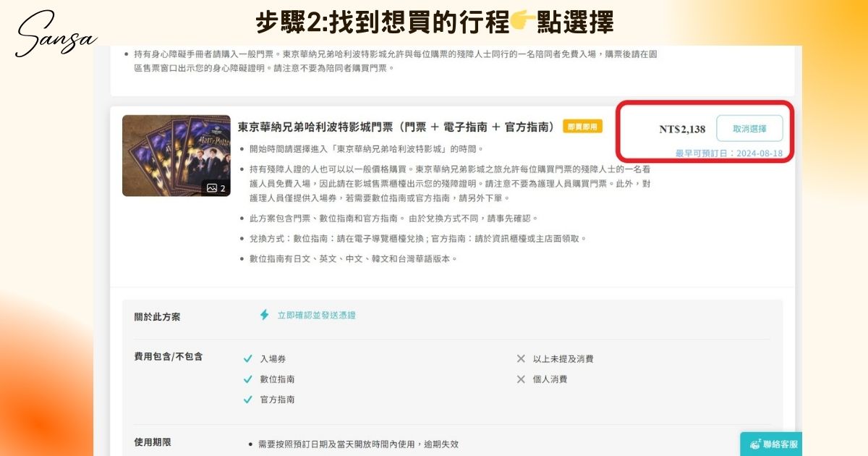Click 最早可預訂日：2024-08-18 text

pyautogui.click(x=729, y=153)
